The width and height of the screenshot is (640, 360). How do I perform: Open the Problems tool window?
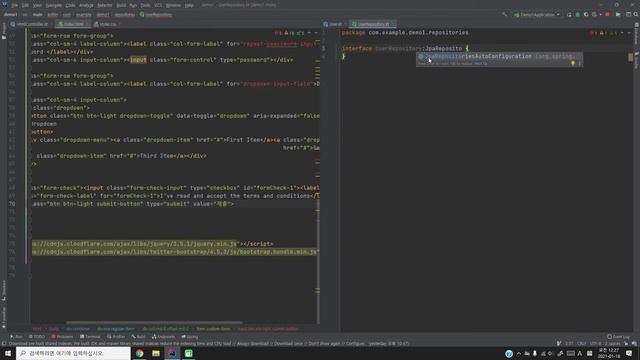[x=62, y=337]
